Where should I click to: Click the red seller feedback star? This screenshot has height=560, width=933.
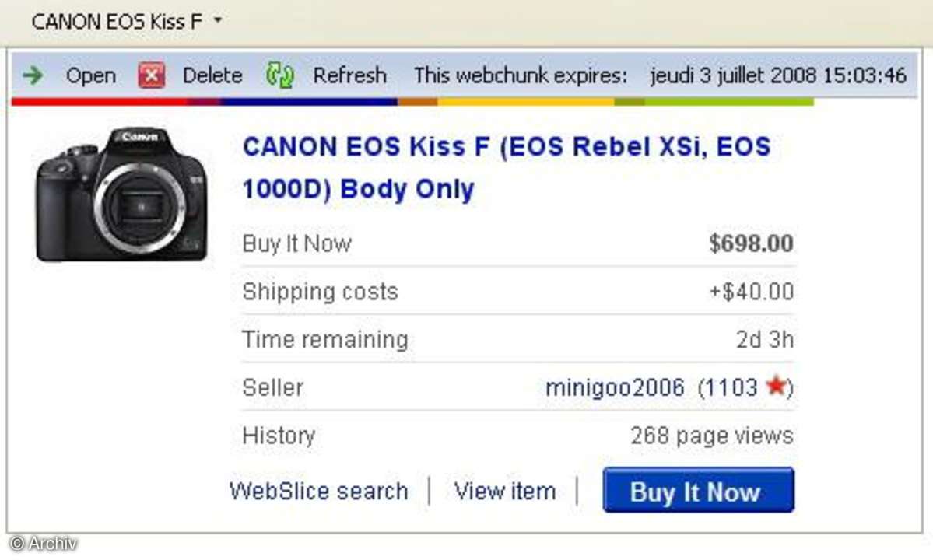tap(777, 386)
